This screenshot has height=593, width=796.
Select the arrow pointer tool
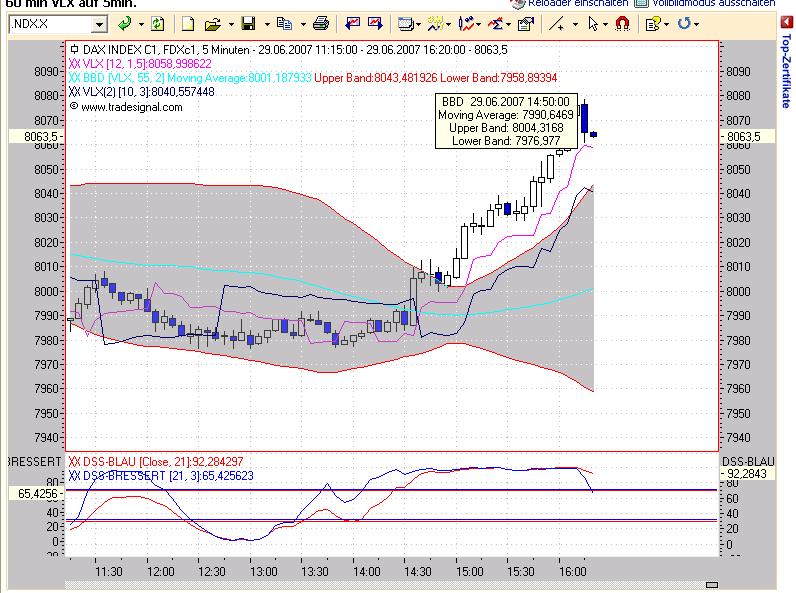(592, 24)
